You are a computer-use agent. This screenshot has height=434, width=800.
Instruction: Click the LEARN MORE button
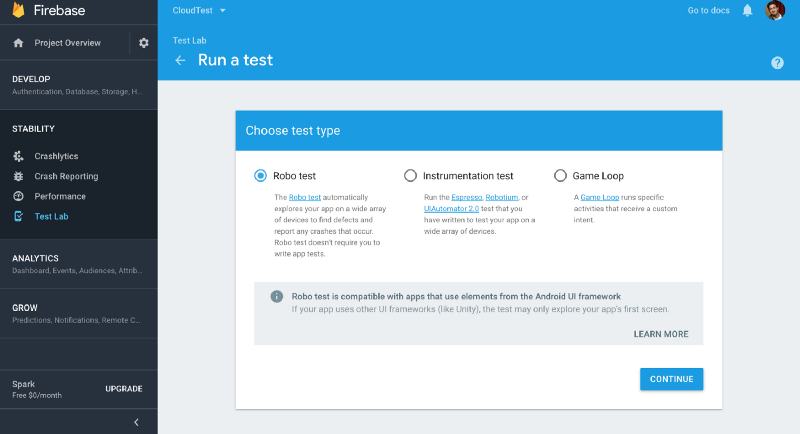(x=661, y=334)
